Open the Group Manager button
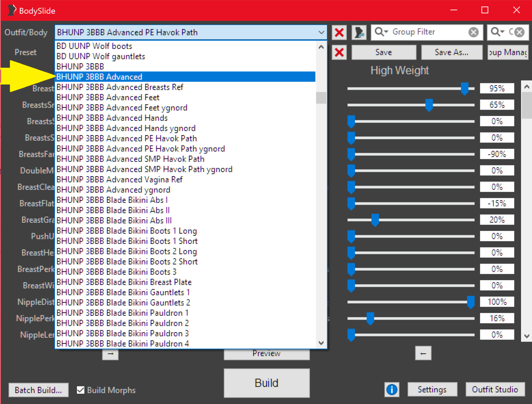The width and height of the screenshot is (532, 404). (508, 52)
